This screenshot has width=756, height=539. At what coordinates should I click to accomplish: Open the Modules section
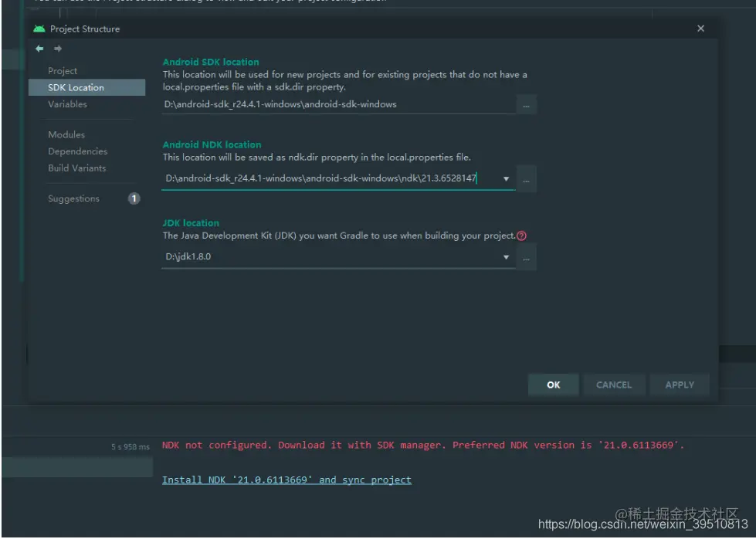point(66,135)
